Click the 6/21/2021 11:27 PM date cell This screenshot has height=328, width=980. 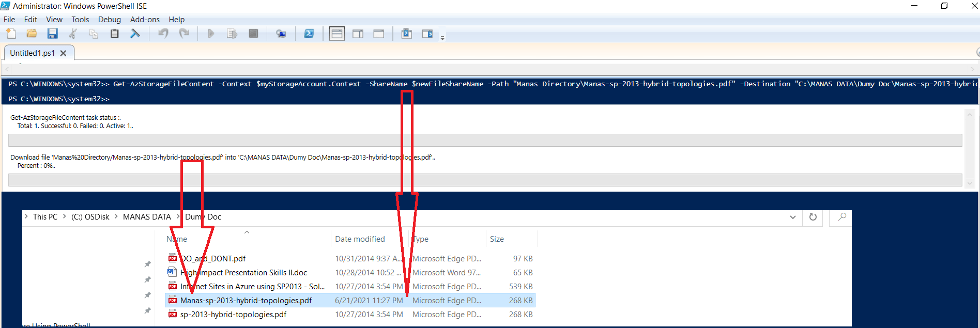click(369, 301)
